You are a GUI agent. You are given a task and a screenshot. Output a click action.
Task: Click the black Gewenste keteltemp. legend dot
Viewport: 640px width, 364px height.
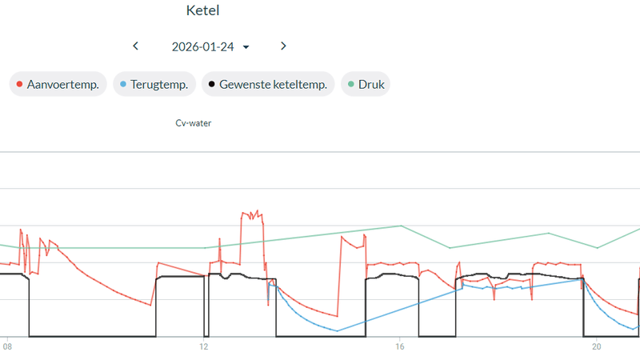tap(211, 85)
